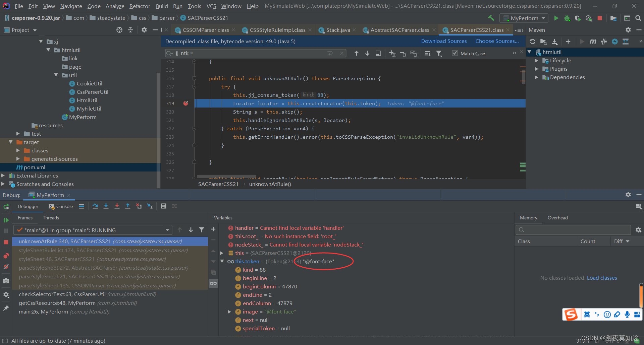
Task: Click Evaluate Expression calculator icon
Action: [164, 206]
